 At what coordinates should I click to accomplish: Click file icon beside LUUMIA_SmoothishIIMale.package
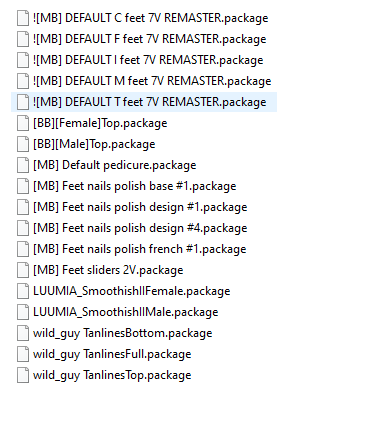click(23, 312)
